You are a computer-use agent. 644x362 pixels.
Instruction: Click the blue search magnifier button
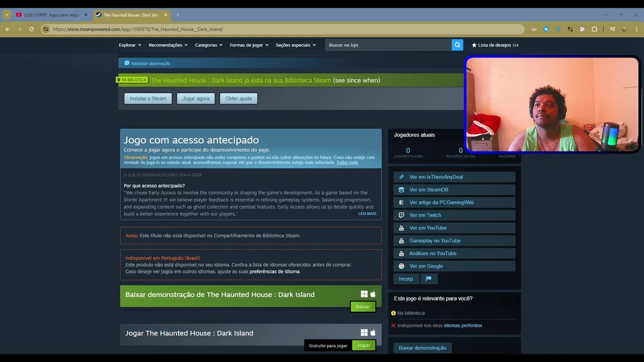pyautogui.click(x=457, y=45)
